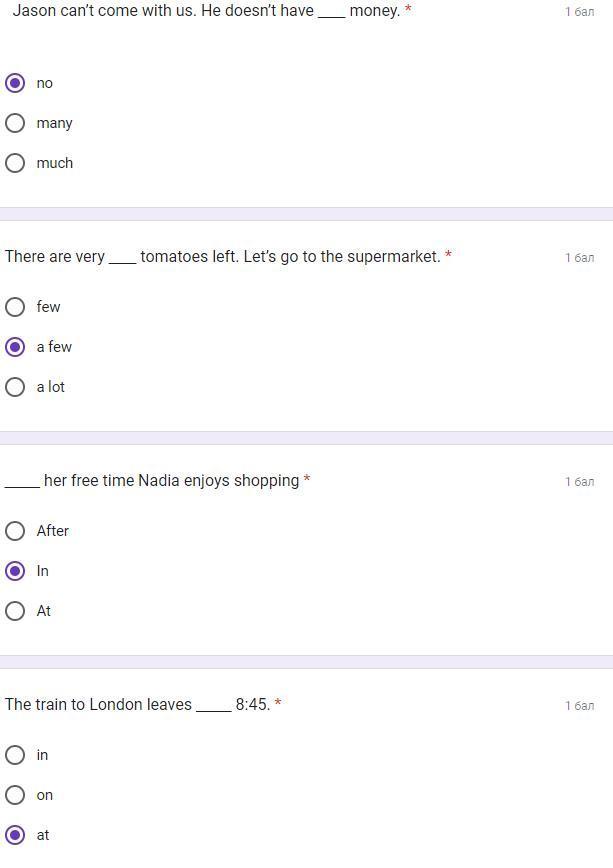Viewport: 613px width, 868px height.
Task: Pick "At" for Nadia's free time sentence
Action: [15, 611]
